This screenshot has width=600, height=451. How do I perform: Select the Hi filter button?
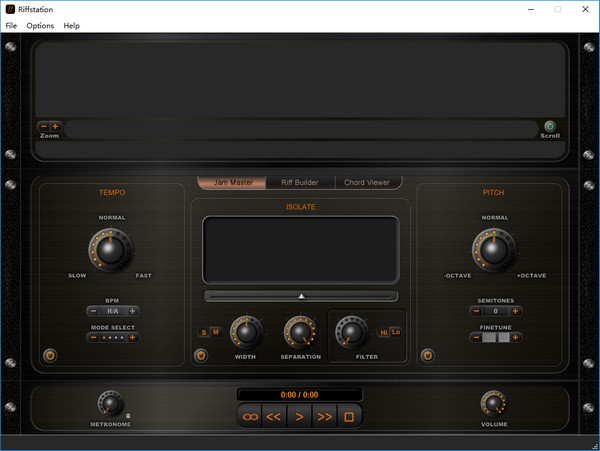click(x=384, y=332)
